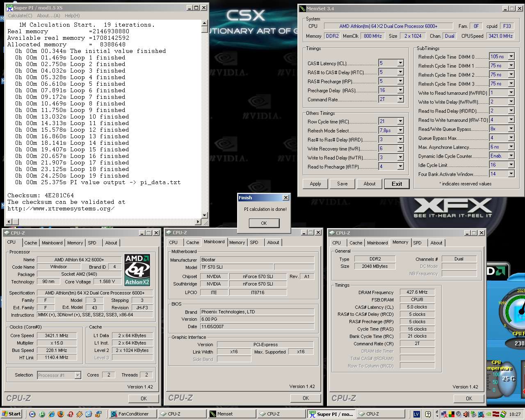525x420 pixels.
Task: Open the Precharge Delay (tRAS) dropdown
Action: (400, 90)
